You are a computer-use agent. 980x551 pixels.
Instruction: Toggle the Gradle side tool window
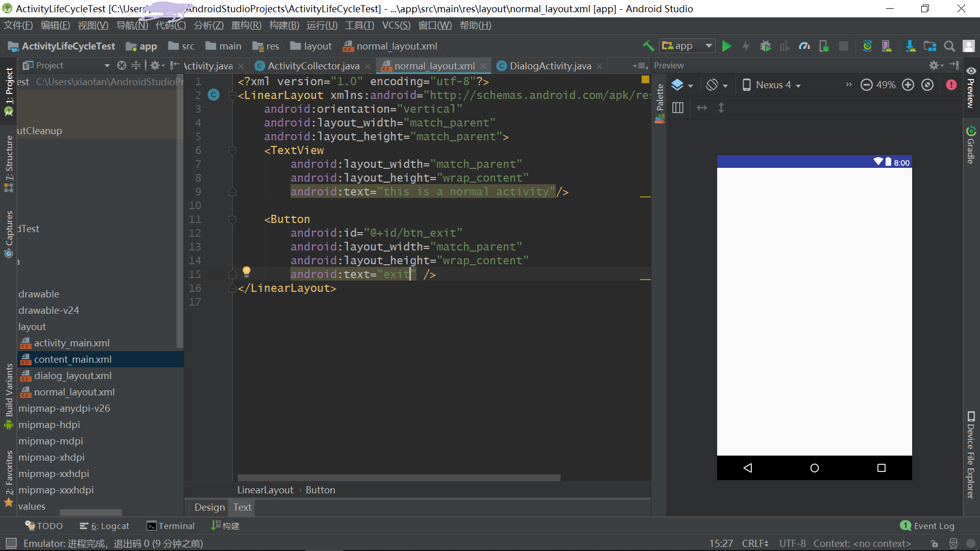(971, 145)
